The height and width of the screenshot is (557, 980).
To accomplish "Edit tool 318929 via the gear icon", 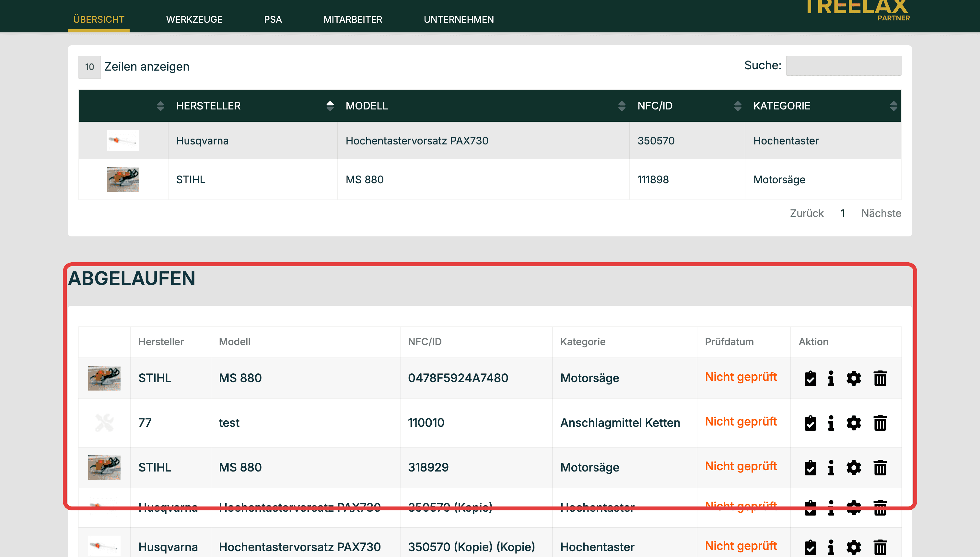I will click(x=854, y=468).
